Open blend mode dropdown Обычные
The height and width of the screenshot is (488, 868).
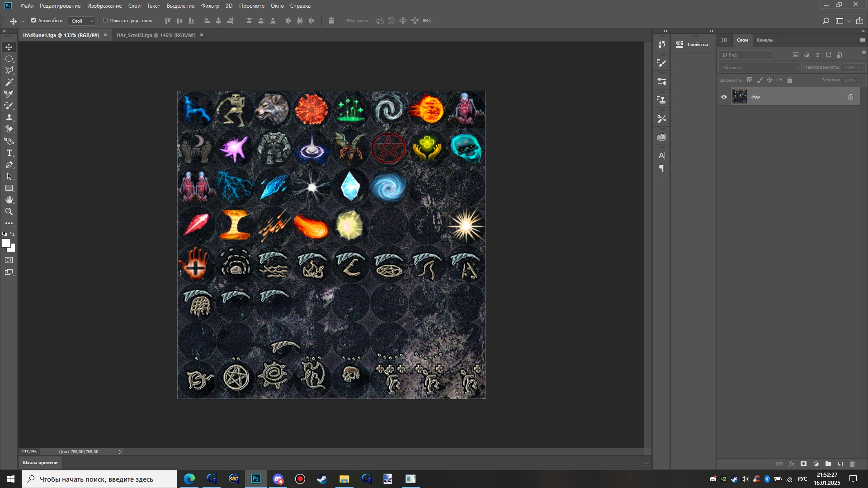click(x=760, y=67)
